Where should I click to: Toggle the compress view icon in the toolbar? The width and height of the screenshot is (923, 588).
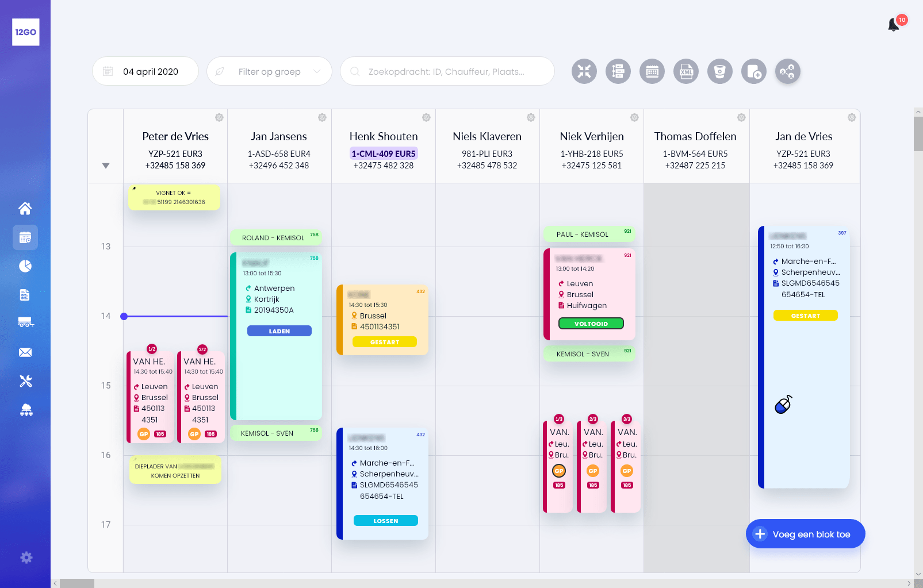coord(584,71)
